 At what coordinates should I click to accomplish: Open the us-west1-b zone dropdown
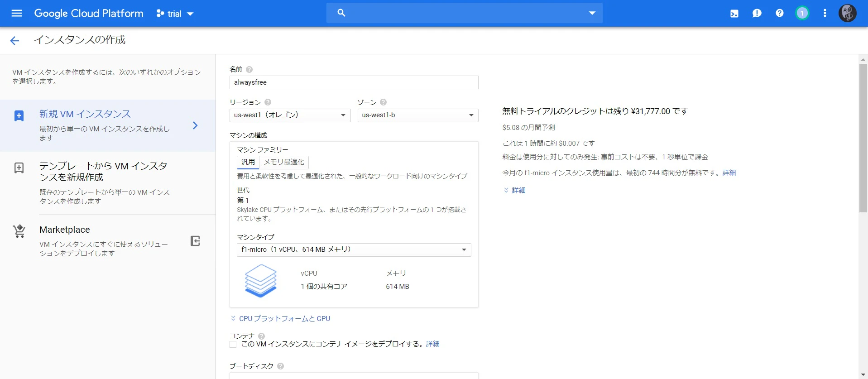[x=417, y=115]
